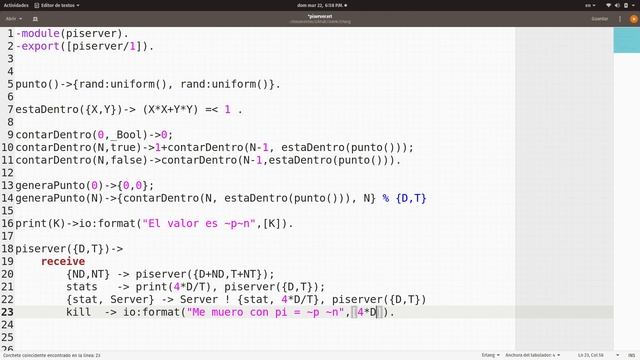Open the keyboard language indicator
Viewport: 640px width, 360px height.
(590, 5)
